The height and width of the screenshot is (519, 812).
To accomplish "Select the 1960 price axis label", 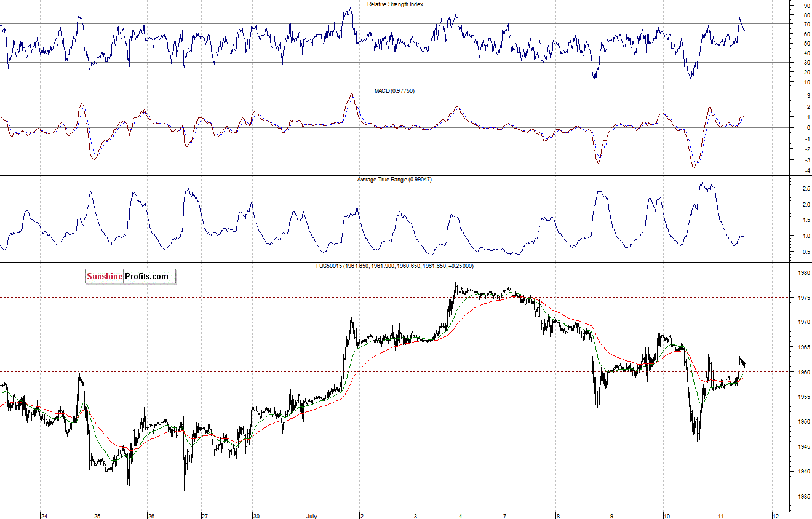I will tap(805, 372).
